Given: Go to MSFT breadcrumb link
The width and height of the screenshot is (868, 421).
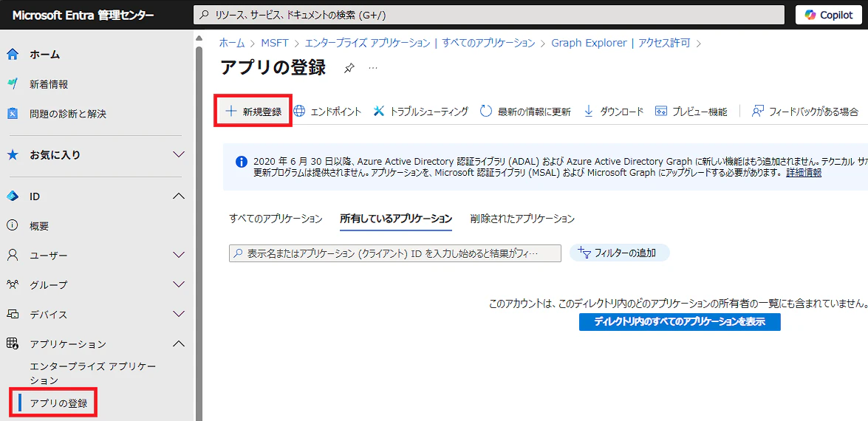Looking at the screenshot, I should [x=275, y=43].
